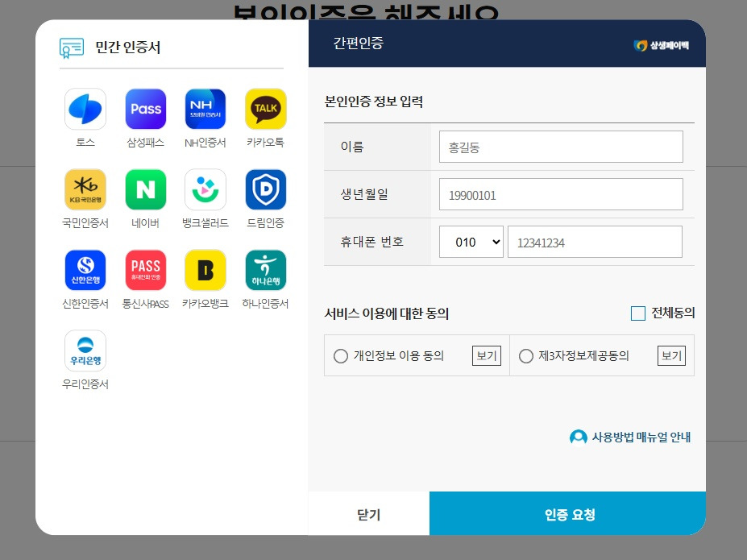The width and height of the screenshot is (747, 560).
Task: Pick 카카오톡 as verification method
Action: (265, 109)
